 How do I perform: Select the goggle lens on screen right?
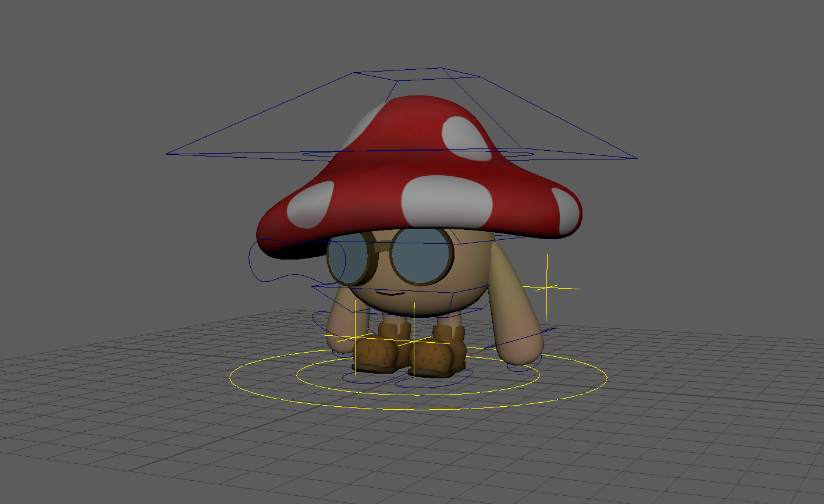click(x=421, y=255)
